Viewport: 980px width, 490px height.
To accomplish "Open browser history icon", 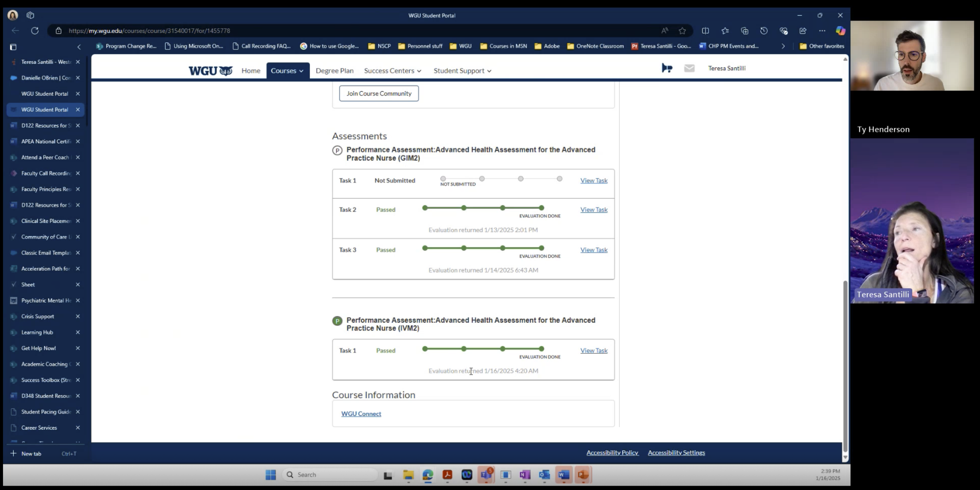I will (764, 31).
